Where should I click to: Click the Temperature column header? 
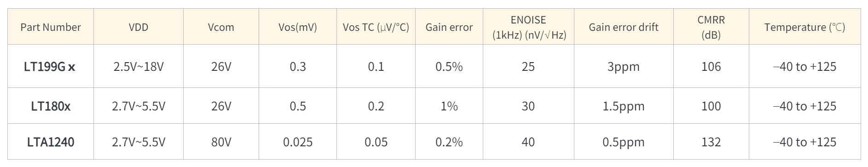[805, 27]
